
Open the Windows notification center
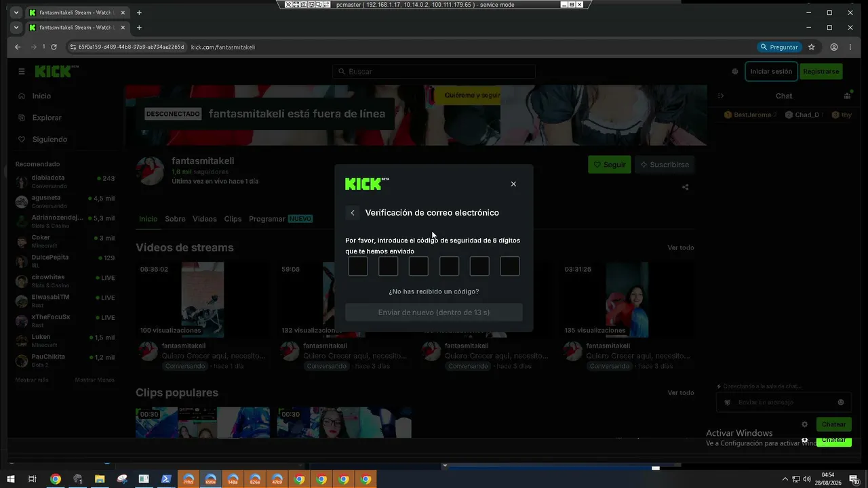(854, 479)
